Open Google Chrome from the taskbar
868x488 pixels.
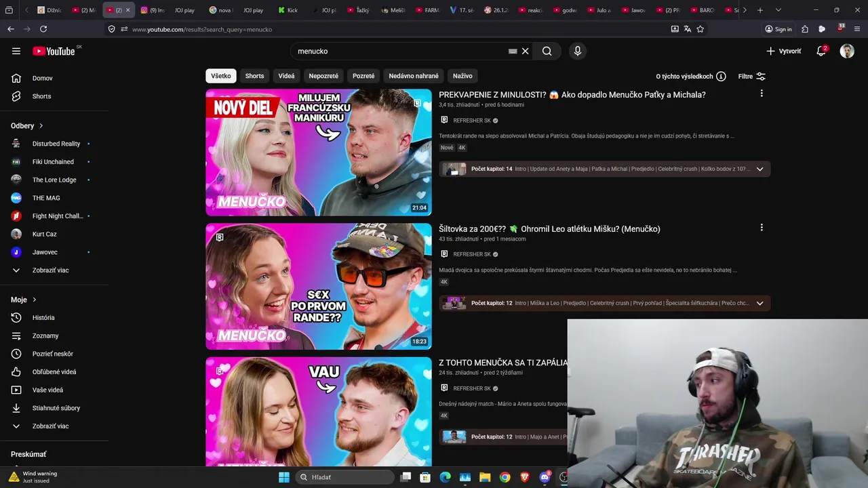tap(505, 477)
